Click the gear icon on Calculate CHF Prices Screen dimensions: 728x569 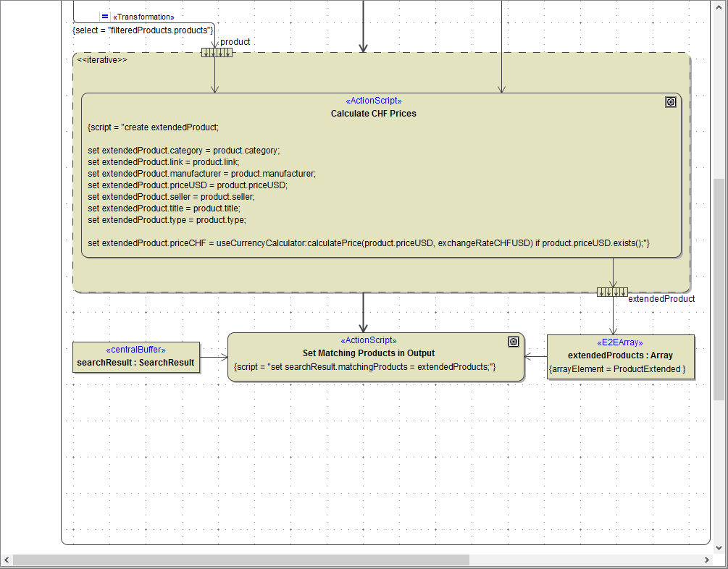(670, 102)
